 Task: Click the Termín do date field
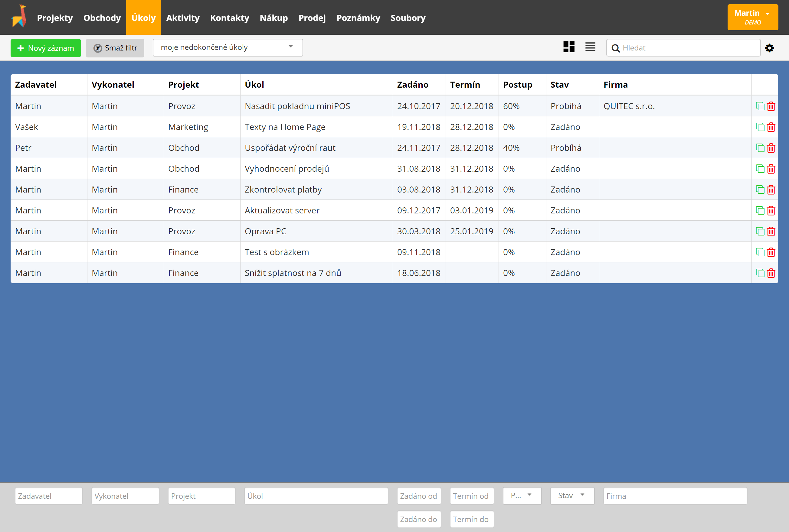pos(472,519)
